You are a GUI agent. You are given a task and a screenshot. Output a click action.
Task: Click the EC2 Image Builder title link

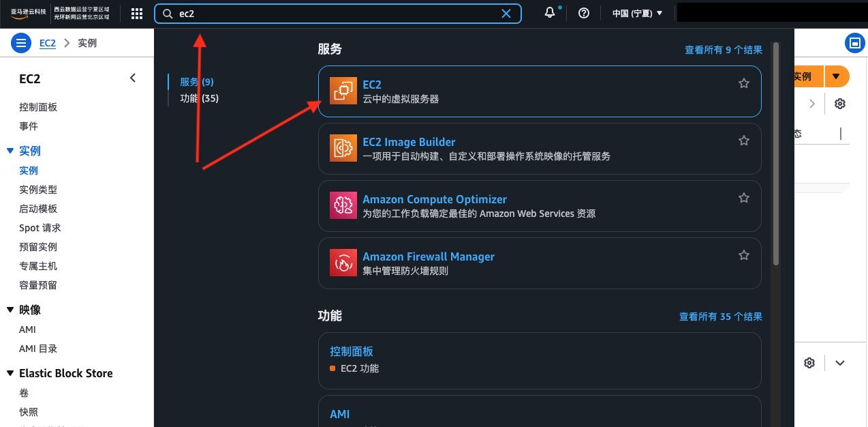tap(409, 142)
